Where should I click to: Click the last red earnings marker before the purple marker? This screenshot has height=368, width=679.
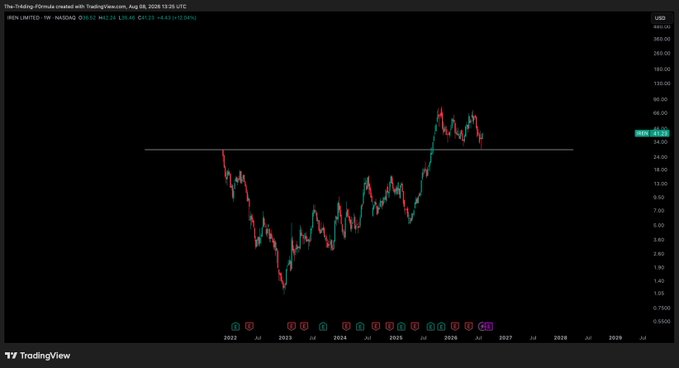pos(469,326)
